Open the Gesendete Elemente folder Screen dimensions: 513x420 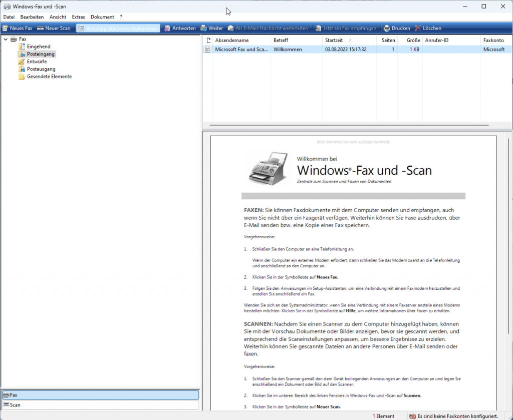49,77
